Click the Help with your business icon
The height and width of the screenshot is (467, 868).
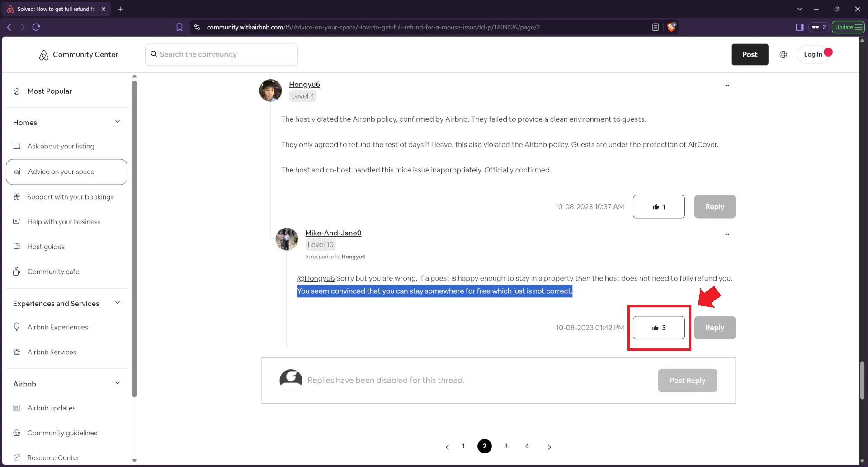coord(17,222)
